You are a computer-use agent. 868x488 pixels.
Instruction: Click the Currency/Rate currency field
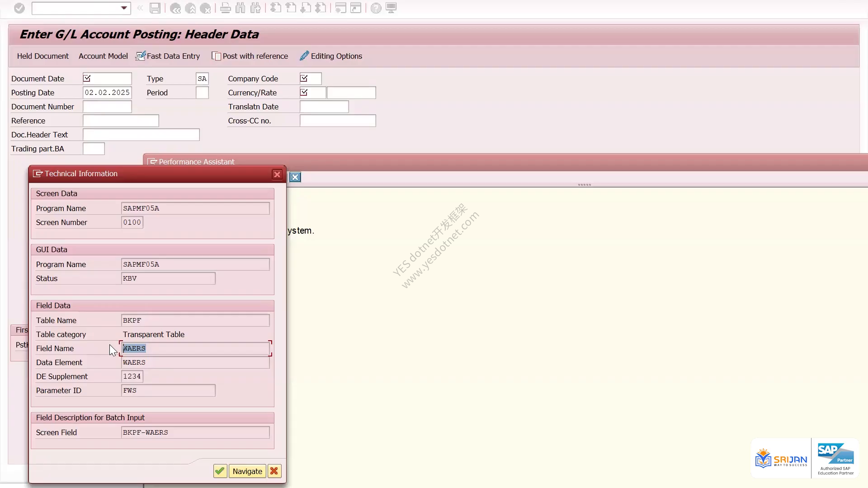point(312,93)
